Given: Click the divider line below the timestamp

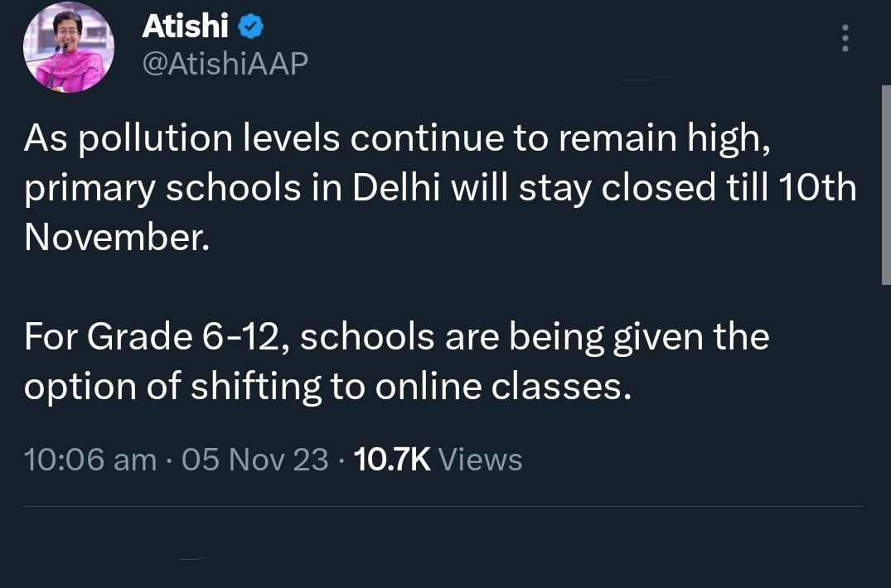Looking at the screenshot, I should (443, 506).
